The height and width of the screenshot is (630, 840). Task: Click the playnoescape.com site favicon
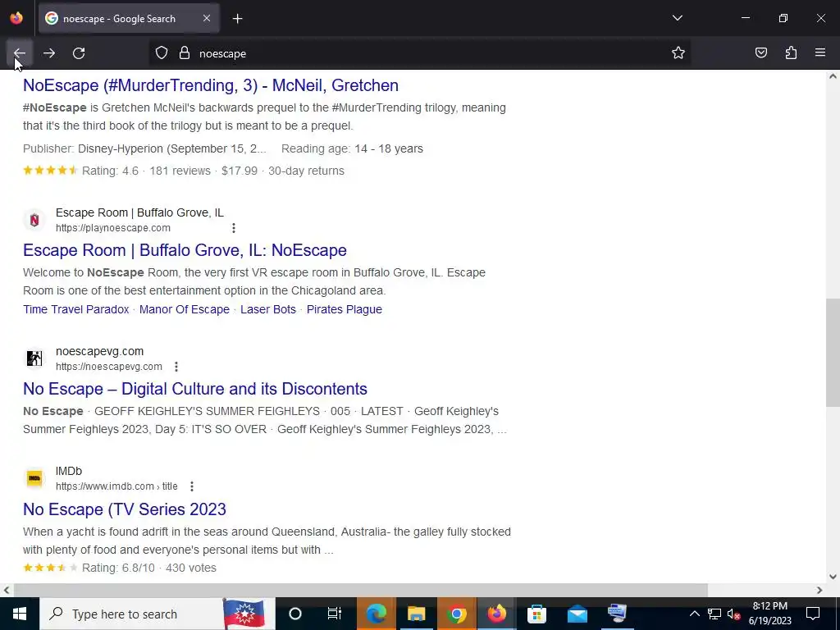34,220
